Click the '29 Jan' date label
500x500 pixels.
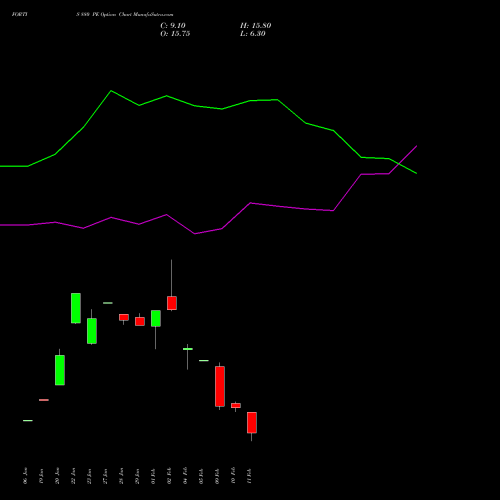coord(137,476)
